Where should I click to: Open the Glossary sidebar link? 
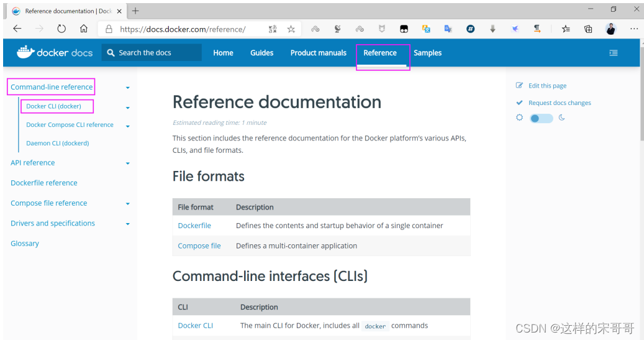click(x=25, y=244)
